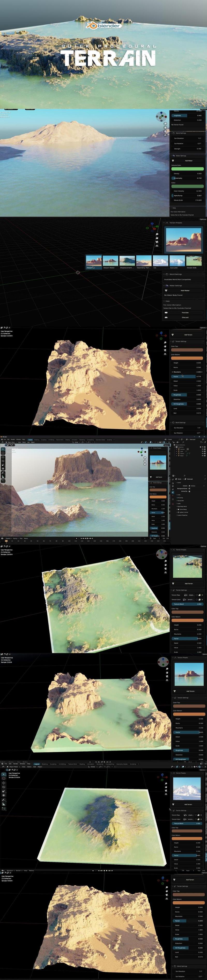Screen dimensions: 207x980
Task: Pick the Measure tool beside the rocky island render
Action: [x=3, y=476]
